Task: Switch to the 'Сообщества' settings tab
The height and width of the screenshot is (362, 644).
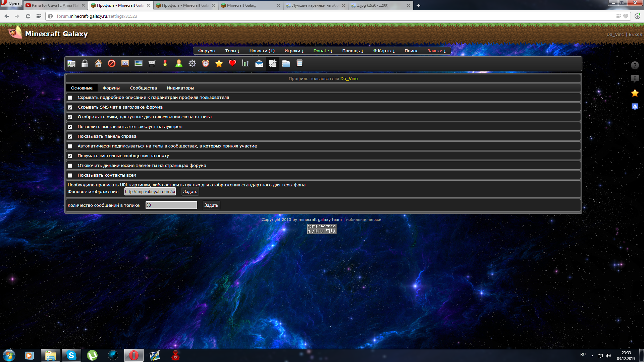Action: (x=143, y=88)
